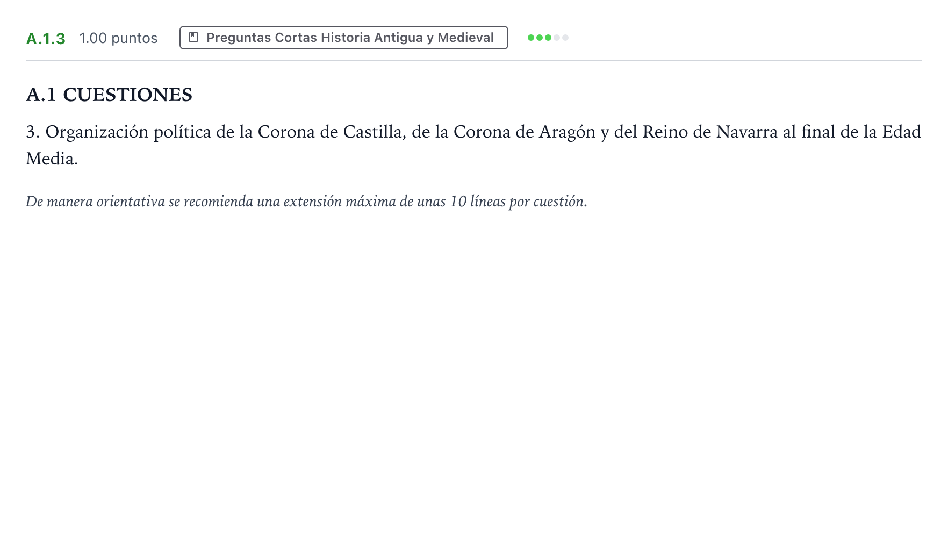Click the book icon in the topic tag
The height and width of the screenshot is (560, 948).
(x=194, y=38)
